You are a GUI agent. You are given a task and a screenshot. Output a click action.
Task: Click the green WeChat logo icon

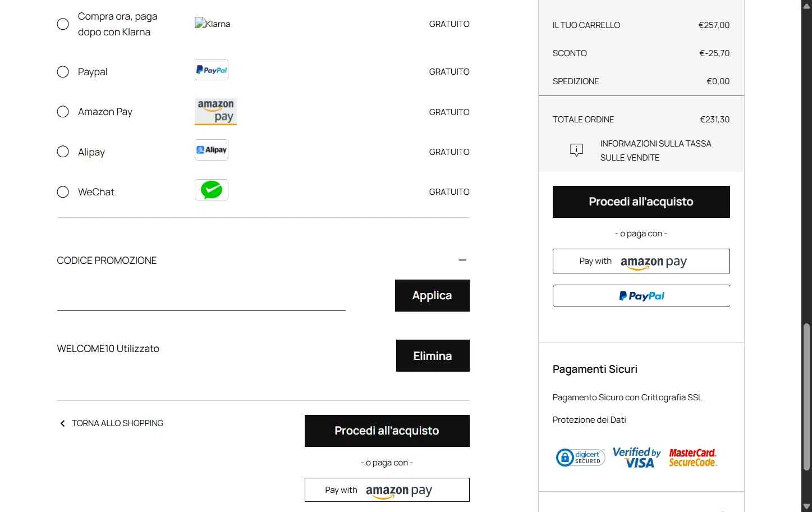click(x=212, y=190)
